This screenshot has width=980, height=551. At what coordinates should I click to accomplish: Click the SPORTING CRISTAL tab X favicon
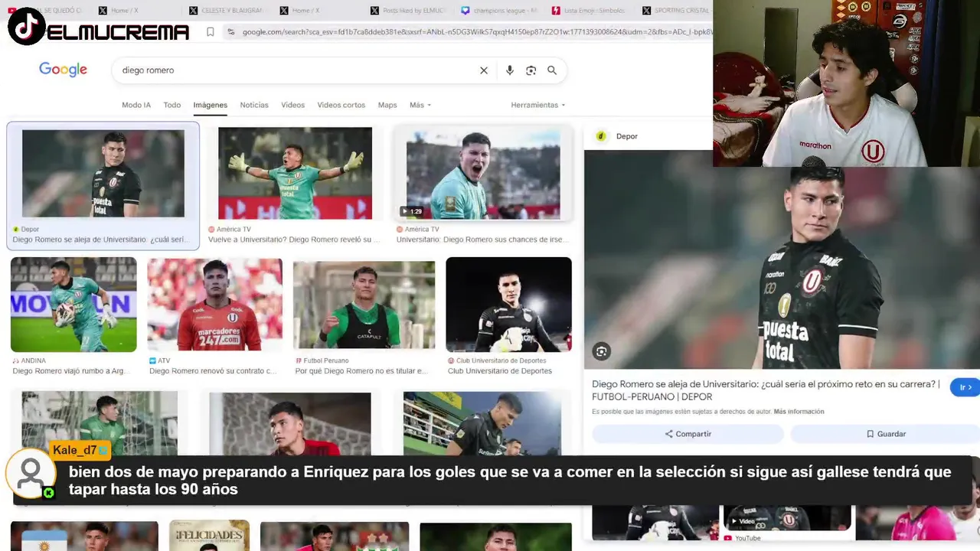(x=647, y=11)
